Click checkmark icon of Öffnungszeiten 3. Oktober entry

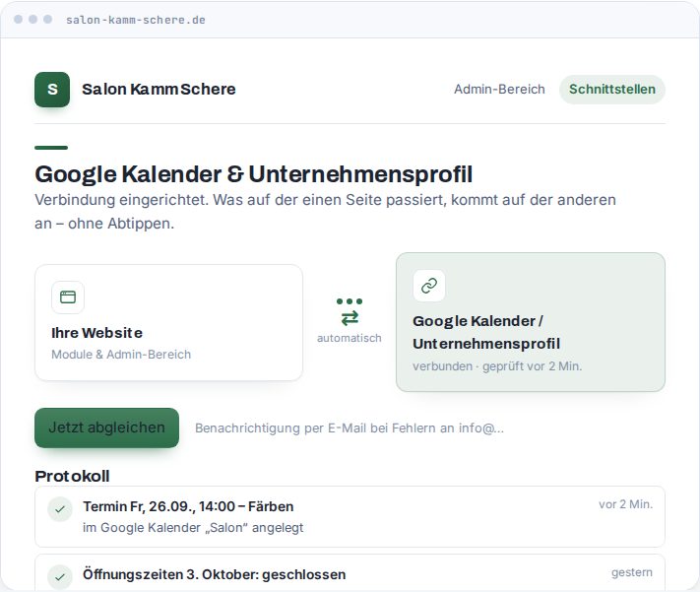click(x=60, y=577)
